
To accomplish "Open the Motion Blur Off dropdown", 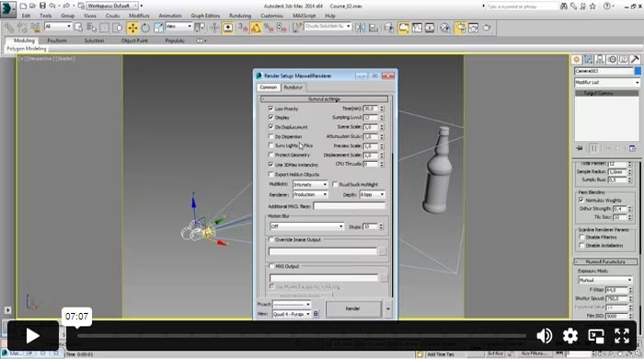I will [x=306, y=226].
